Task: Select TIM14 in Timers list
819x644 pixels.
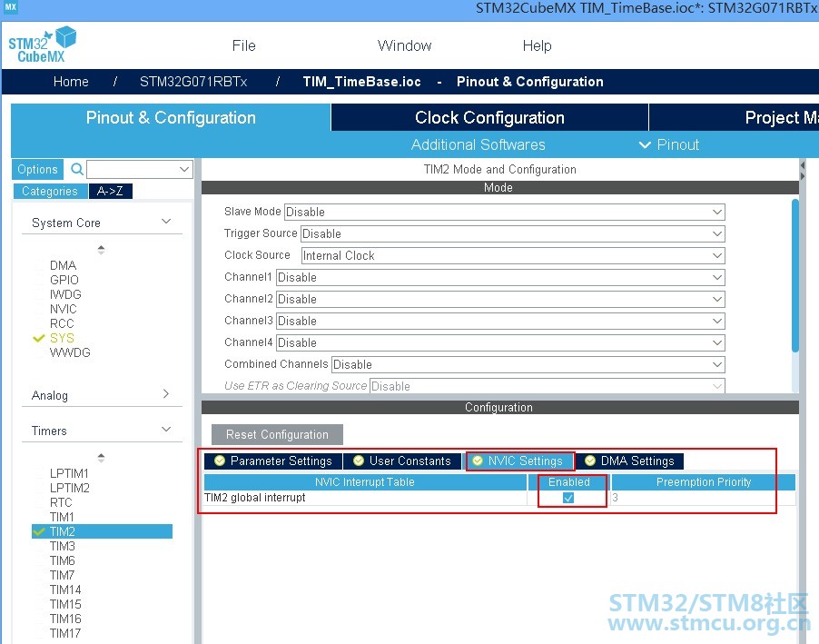Action: (65, 590)
